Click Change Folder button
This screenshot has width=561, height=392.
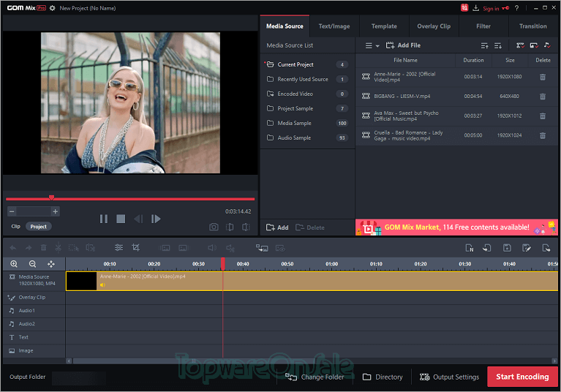pyautogui.click(x=315, y=377)
